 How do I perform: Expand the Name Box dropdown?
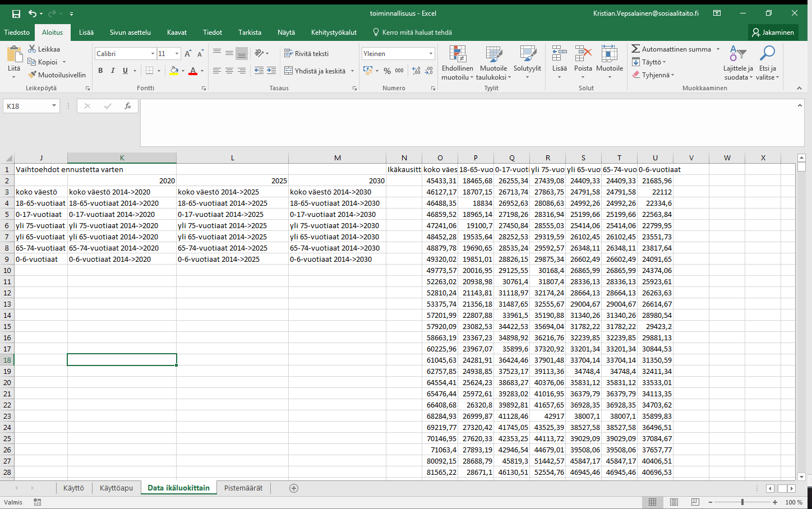[x=54, y=106]
